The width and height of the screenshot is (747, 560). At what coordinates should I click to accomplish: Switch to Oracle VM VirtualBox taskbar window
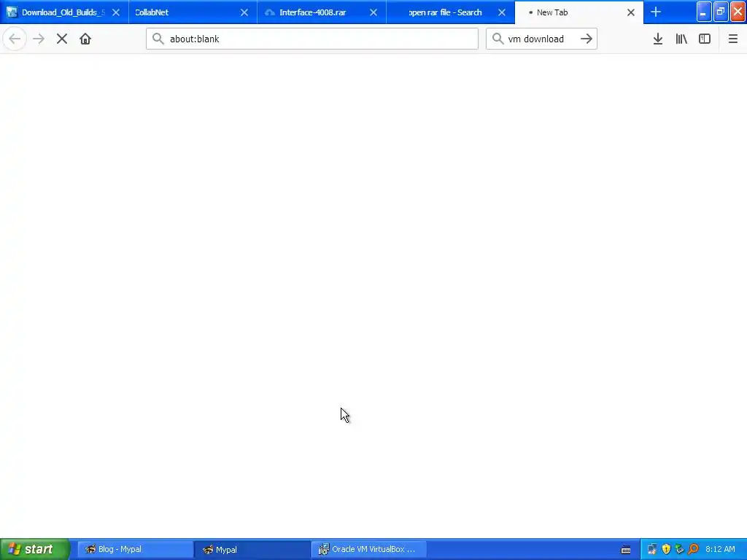[x=368, y=549]
